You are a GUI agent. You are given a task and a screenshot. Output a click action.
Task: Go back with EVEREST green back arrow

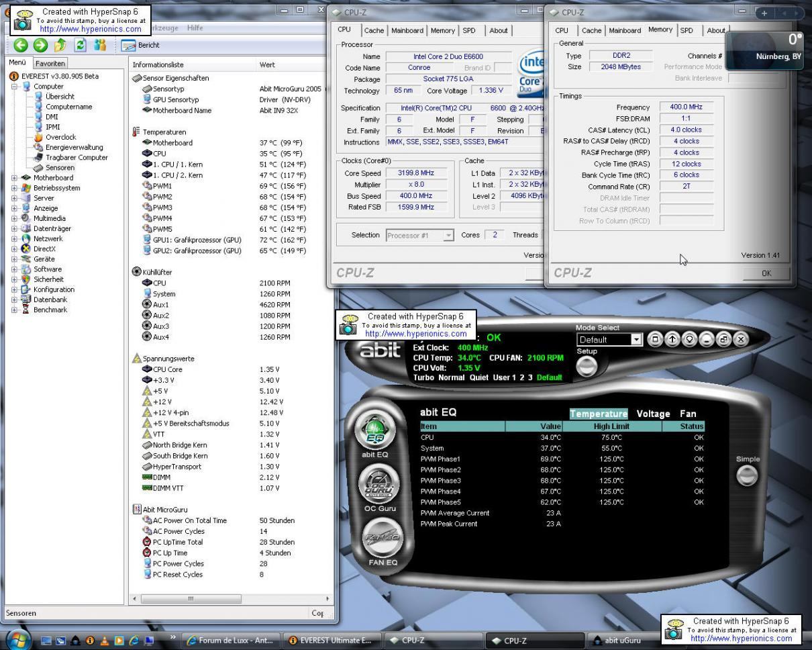pyautogui.click(x=21, y=46)
